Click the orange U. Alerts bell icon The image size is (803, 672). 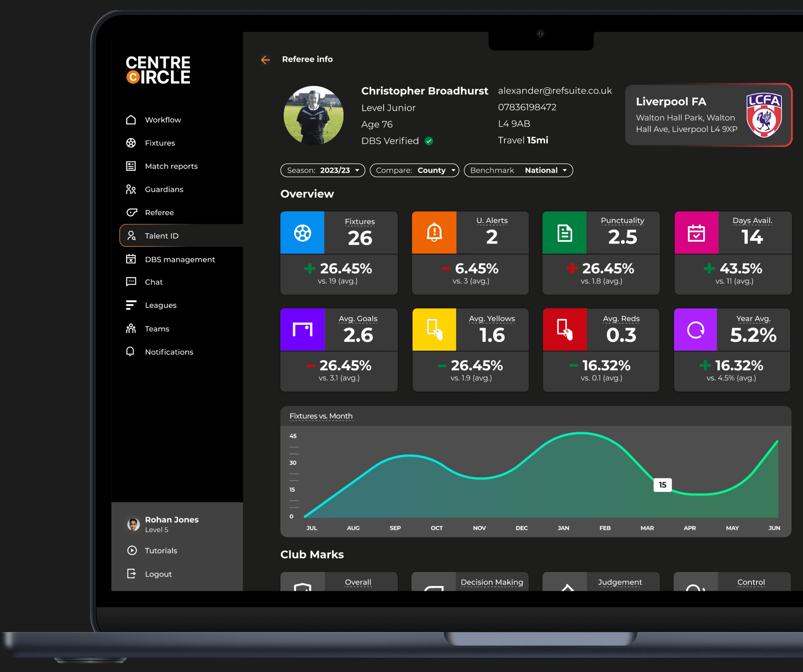pos(434,233)
